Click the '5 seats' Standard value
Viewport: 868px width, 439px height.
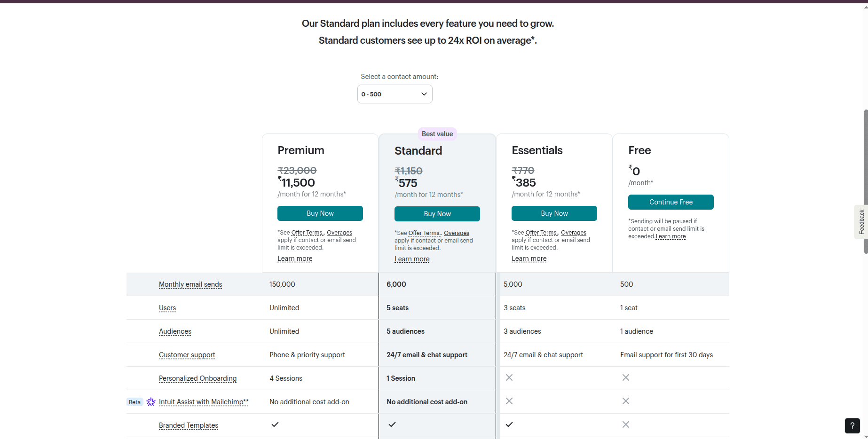(398, 308)
